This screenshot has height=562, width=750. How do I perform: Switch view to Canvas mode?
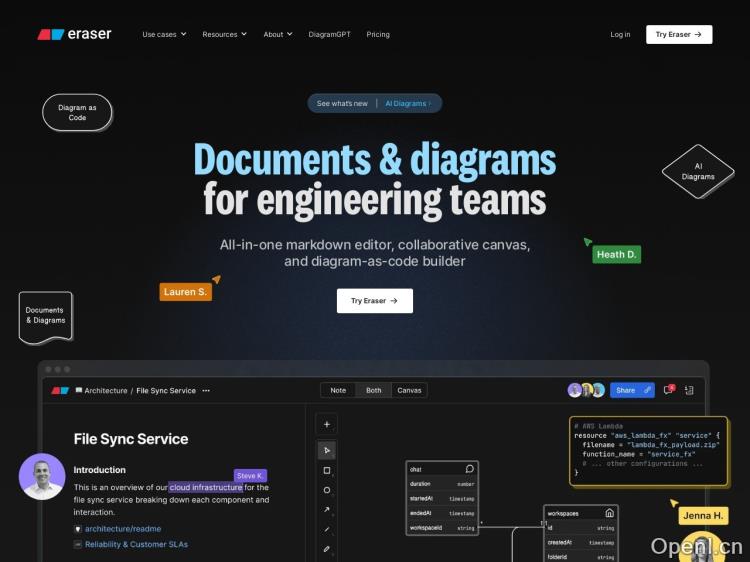coord(409,390)
